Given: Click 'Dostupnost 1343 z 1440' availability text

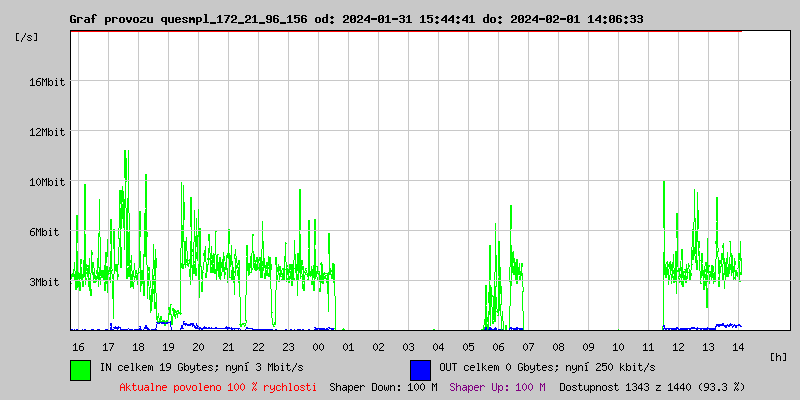Looking at the screenshot, I should click(651, 386).
